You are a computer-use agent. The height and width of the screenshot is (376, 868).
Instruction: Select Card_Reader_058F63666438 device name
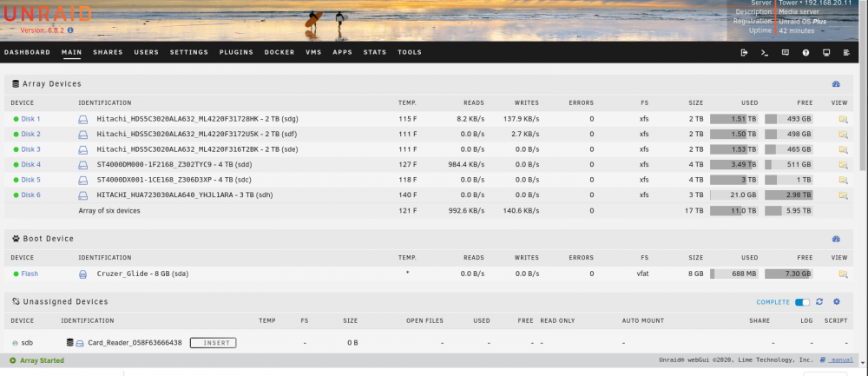point(134,343)
